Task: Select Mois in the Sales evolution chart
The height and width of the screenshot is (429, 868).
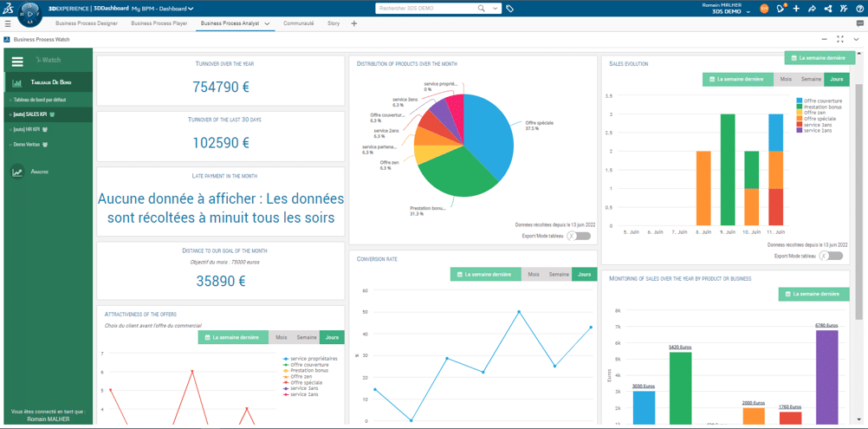Action: coord(786,80)
